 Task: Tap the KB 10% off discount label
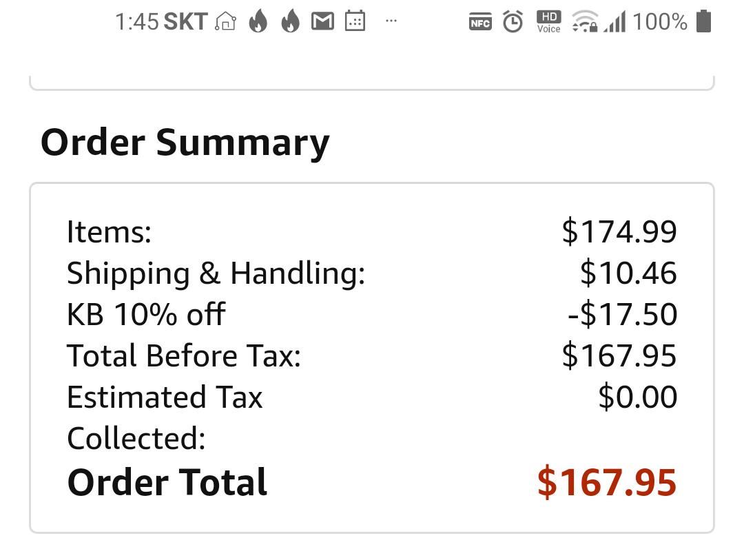click(146, 315)
